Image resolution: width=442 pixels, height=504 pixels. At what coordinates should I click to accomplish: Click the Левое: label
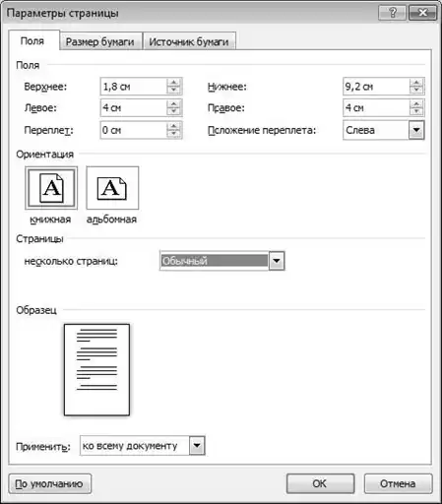(40, 108)
